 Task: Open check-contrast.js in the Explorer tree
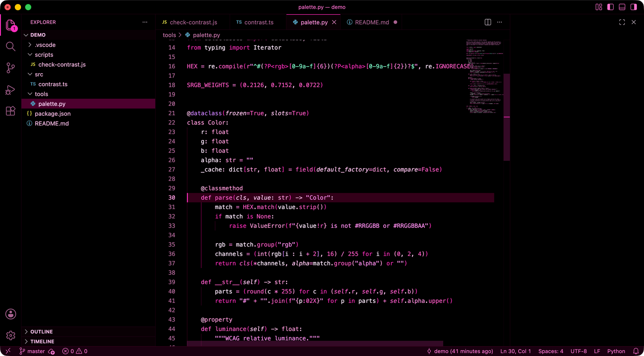point(88,64)
